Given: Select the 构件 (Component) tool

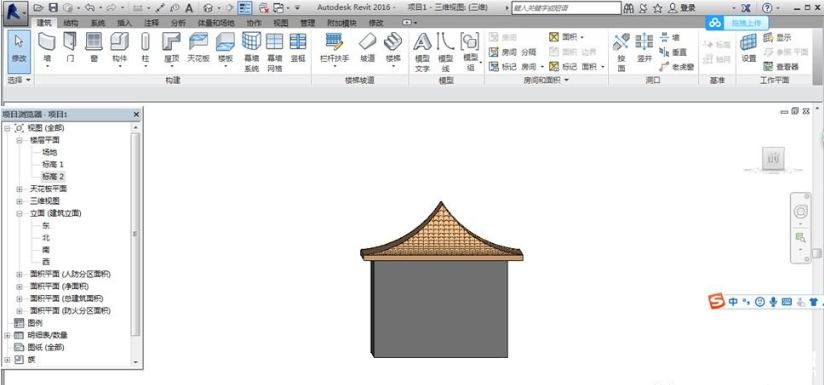Looking at the screenshot, I should (119, 49).
